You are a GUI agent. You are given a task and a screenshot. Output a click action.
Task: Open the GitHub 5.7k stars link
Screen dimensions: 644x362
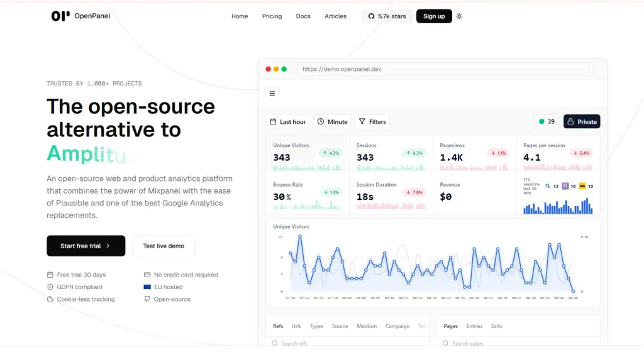coord(387,16)
